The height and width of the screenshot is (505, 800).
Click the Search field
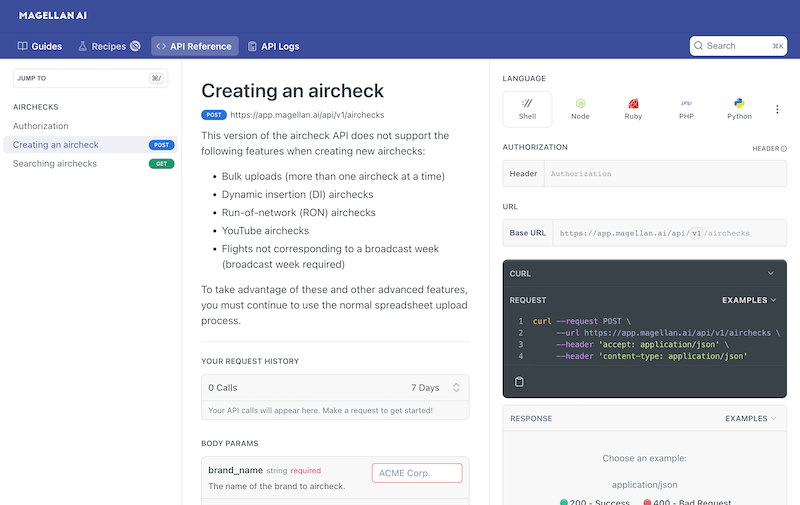(738, 46)
